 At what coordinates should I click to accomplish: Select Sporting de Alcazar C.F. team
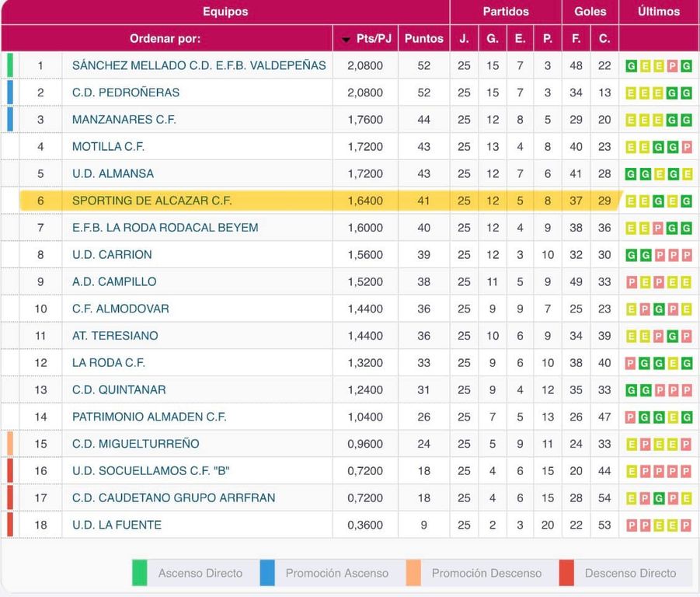(x=152, y=201)
